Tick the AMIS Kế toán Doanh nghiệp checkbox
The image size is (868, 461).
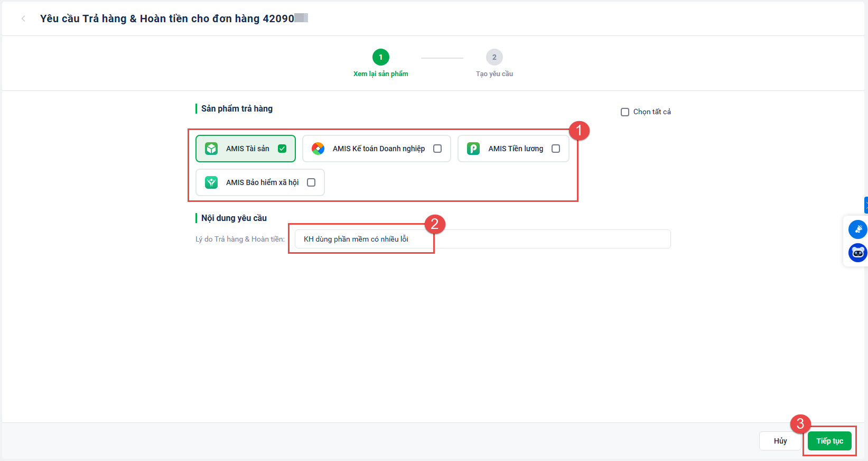[437, 149]
